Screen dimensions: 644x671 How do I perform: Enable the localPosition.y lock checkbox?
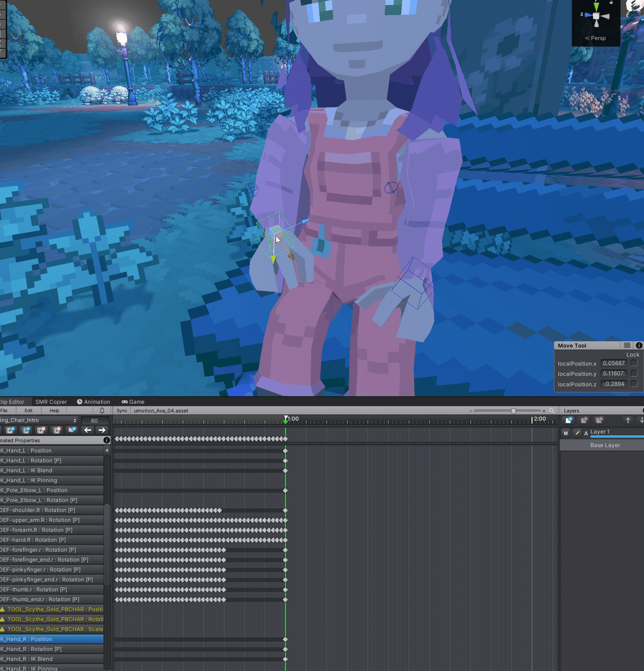pos(634,374)
